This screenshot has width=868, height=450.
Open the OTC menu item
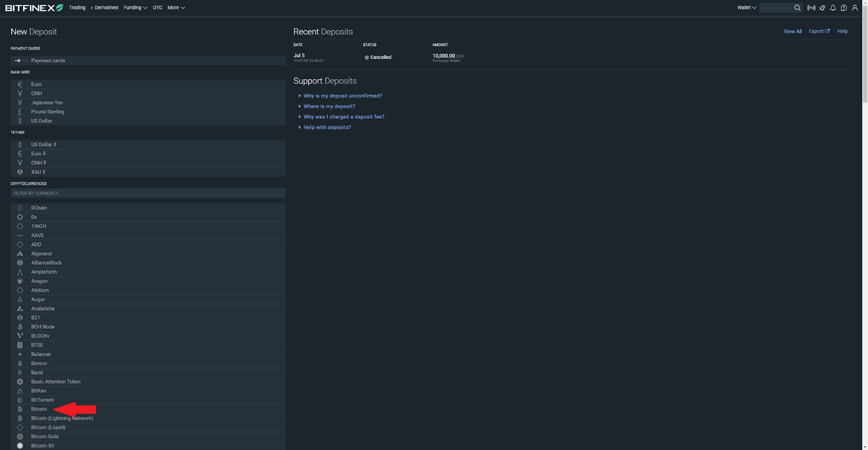click(x=157, y=8)
